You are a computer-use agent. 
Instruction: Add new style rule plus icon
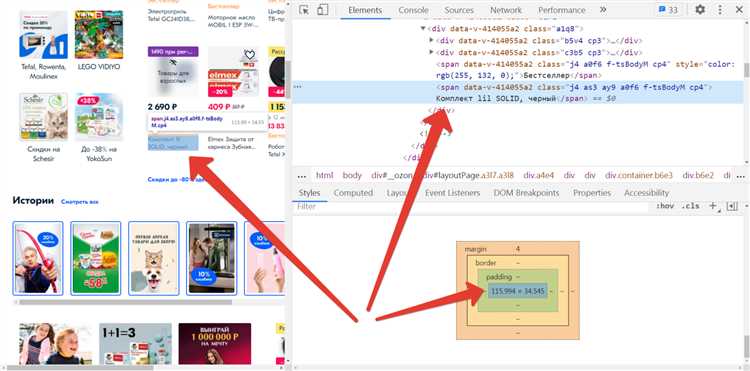tap(713, 206)
